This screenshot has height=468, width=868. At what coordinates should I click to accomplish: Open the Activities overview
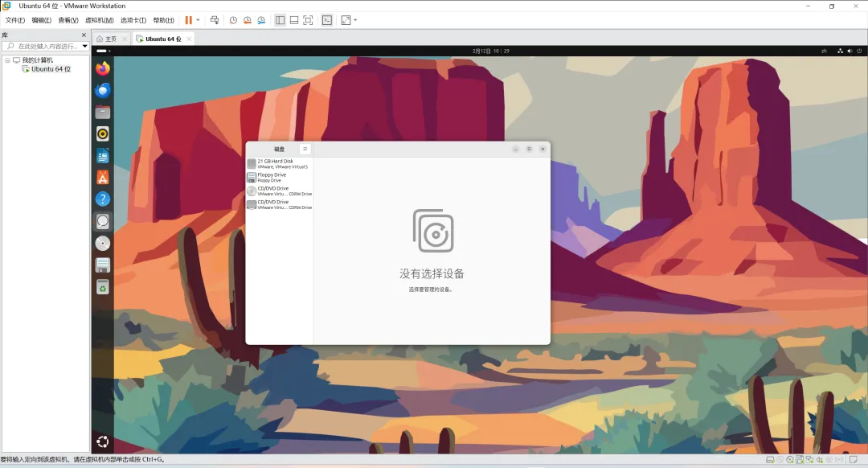point(103,51)
